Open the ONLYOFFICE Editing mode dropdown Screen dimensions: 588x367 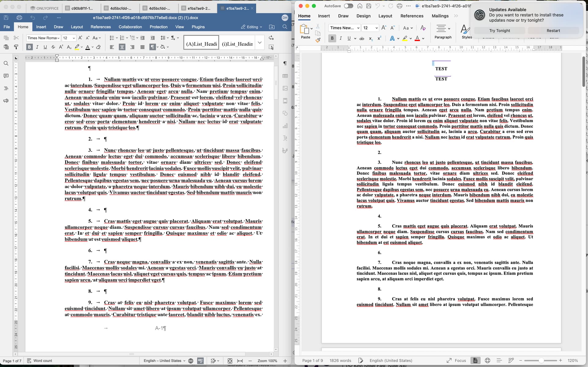click(251, 27)
